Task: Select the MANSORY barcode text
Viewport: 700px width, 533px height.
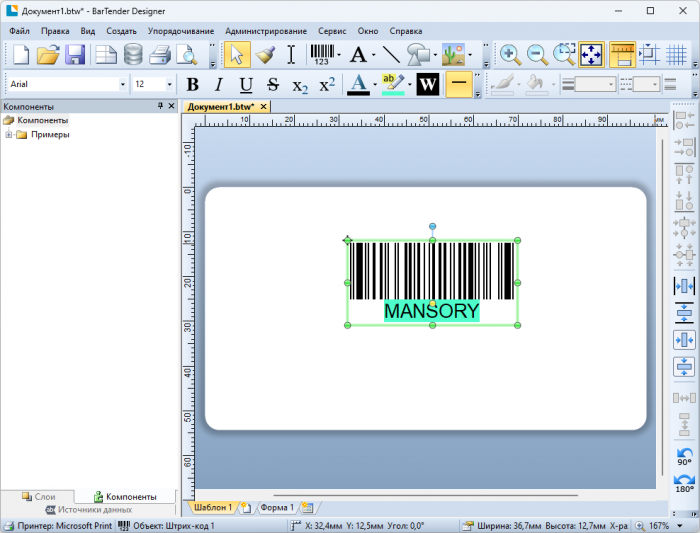Action: click(x=432, y=311)
